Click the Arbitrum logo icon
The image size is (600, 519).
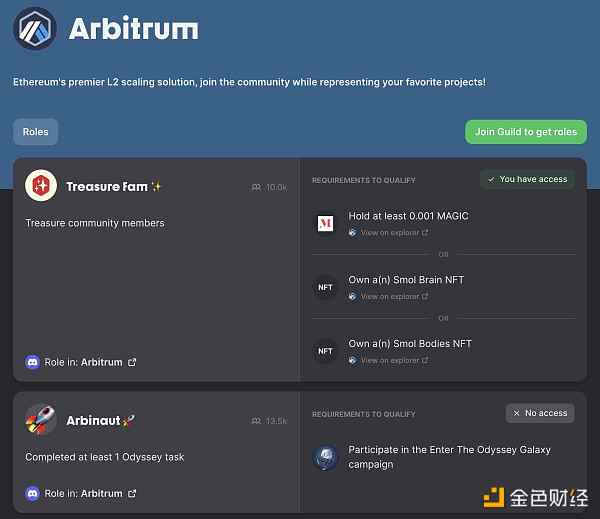(x=34, y=28)
